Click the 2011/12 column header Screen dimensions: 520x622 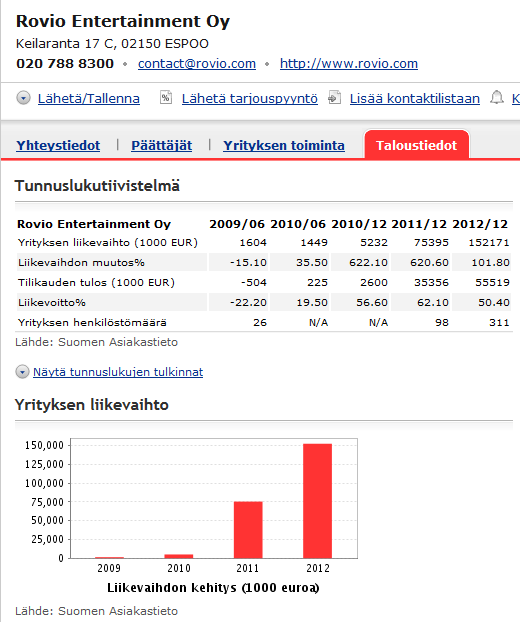(x=419, y=224)
